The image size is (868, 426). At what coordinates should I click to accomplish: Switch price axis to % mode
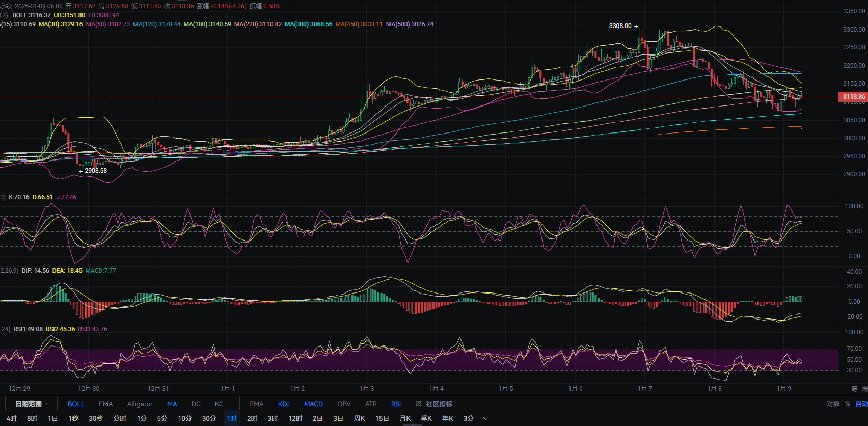(848, 404)
